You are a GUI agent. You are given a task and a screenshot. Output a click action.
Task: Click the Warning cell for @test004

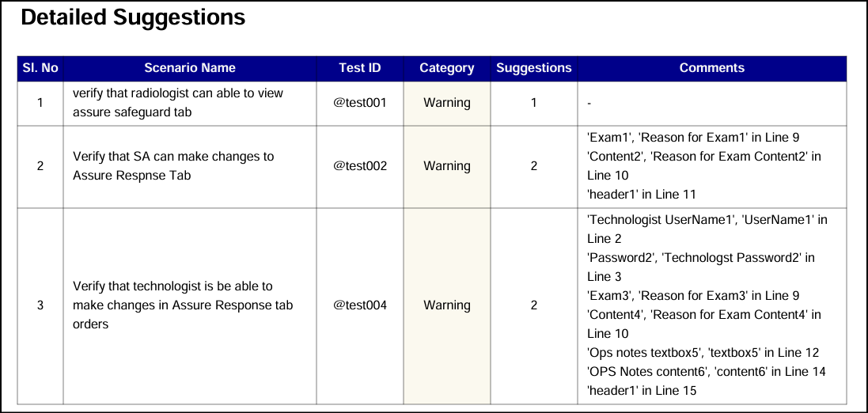pos(447,305)
